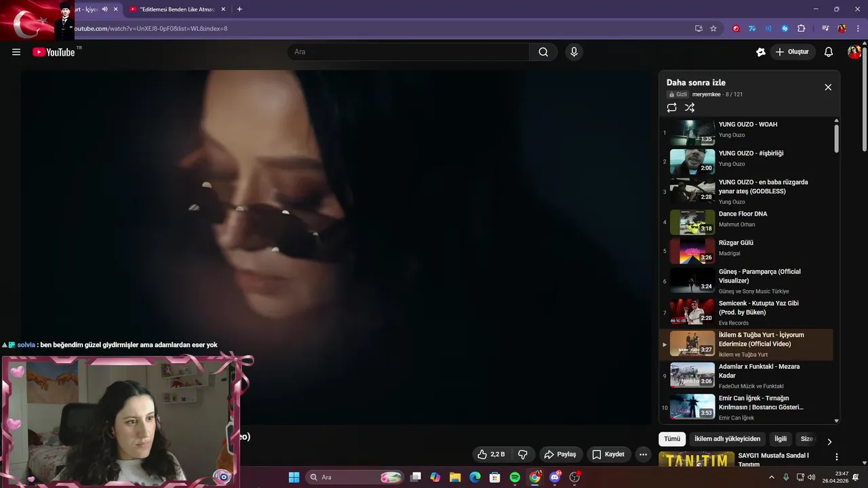Screen dimensions: 868x488
Task: Open the Daha sonra izle playlist title
Action: coord(696,83)
